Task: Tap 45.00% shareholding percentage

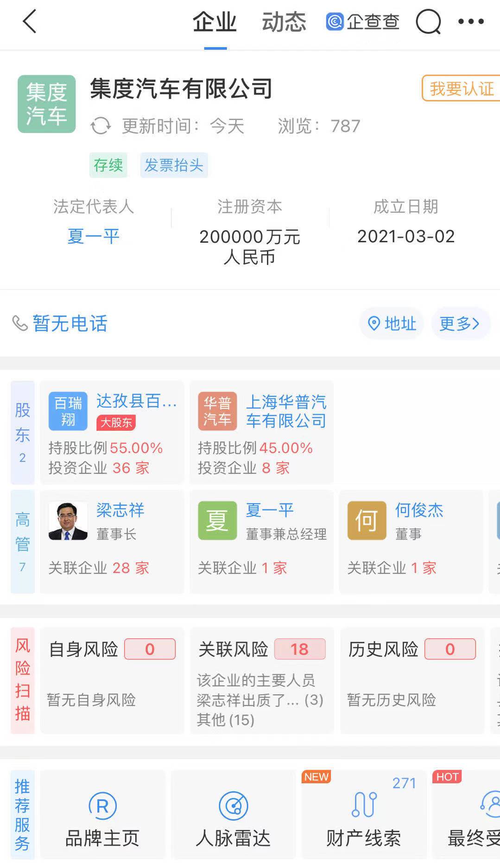Action: pos(286,448)
